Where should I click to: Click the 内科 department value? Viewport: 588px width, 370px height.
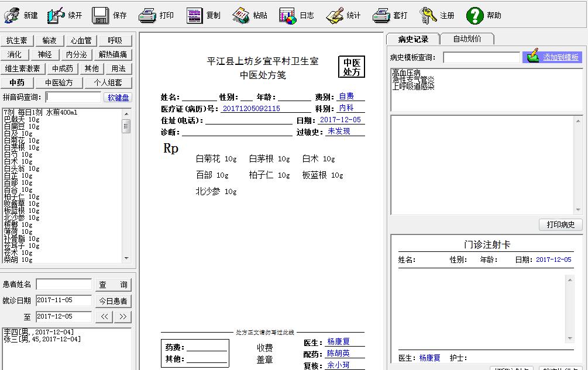(x=346, y=108)
